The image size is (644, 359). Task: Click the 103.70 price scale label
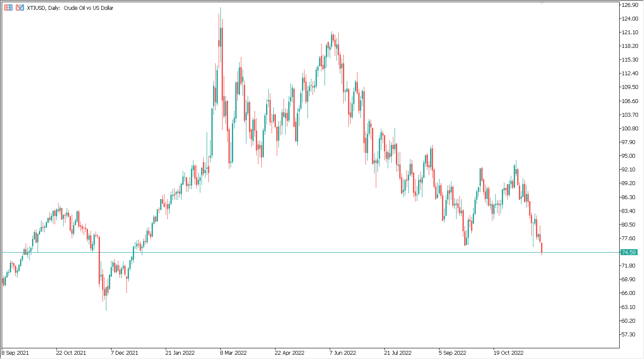(630, 115)
